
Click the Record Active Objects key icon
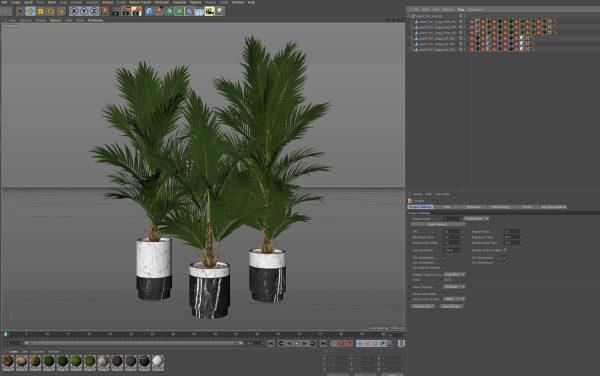pyautogui.click(x=334, y=344)
